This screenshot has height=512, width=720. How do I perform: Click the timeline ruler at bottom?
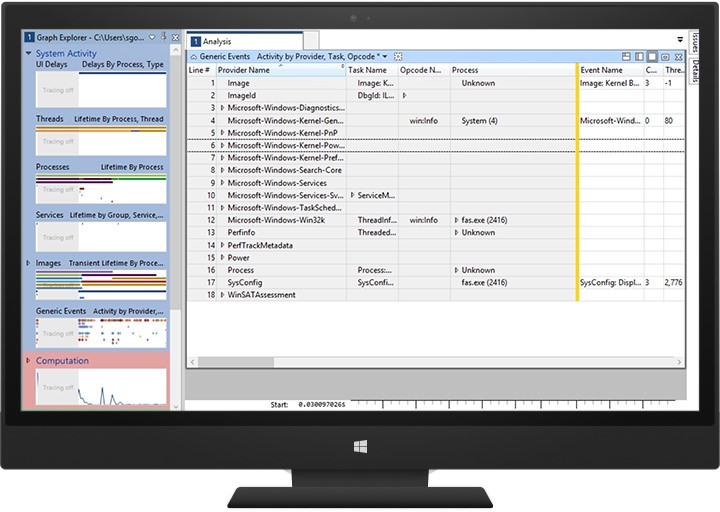(514, 404)
